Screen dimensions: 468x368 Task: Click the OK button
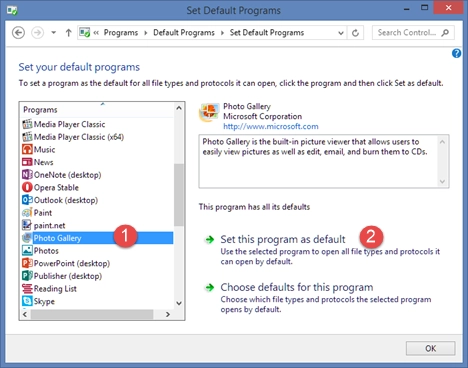pos(430,348)
